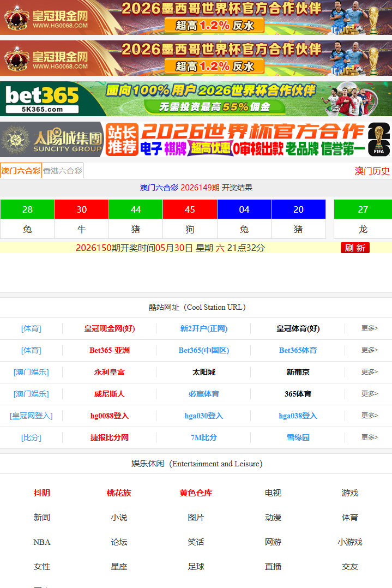Open the 电视 category link
The width and height of the screenshot is (392, 588).
point(273,493)
